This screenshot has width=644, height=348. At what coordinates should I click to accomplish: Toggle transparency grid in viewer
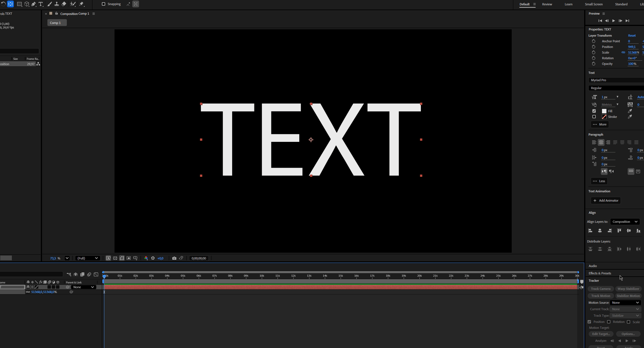pos(115,258)
